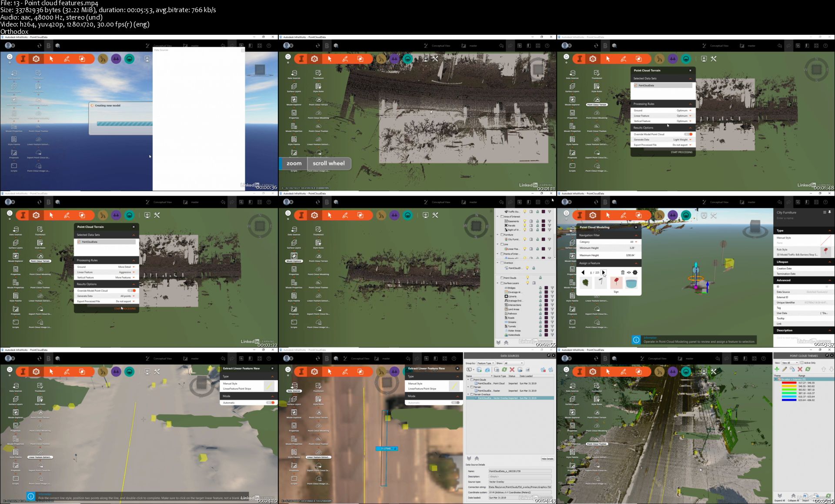
Task: Open the crossed-tools settings icon in the 00:01:48 frame
Action: click(714, 59)
